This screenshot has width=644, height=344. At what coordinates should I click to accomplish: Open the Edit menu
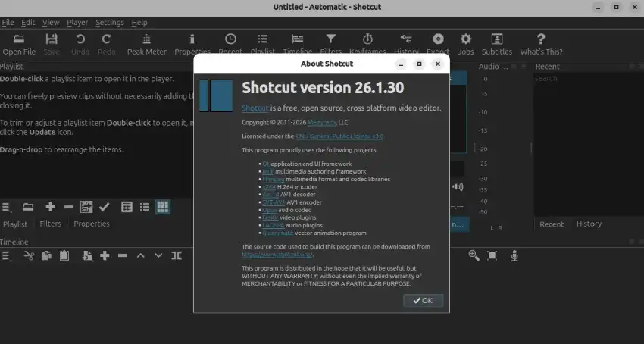coord(28,23)
